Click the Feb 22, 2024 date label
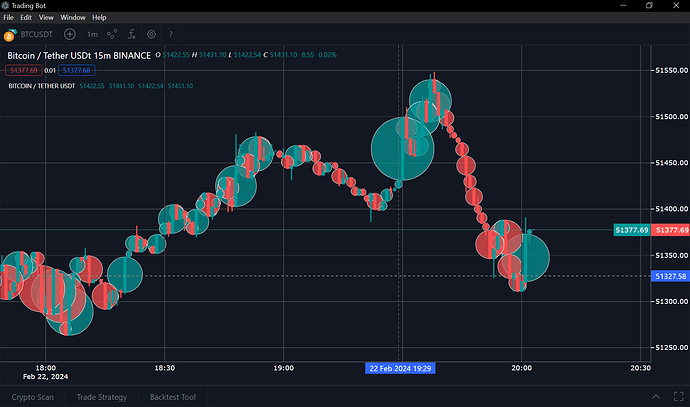This screenshot has height=407, width=690. (45, 377)
